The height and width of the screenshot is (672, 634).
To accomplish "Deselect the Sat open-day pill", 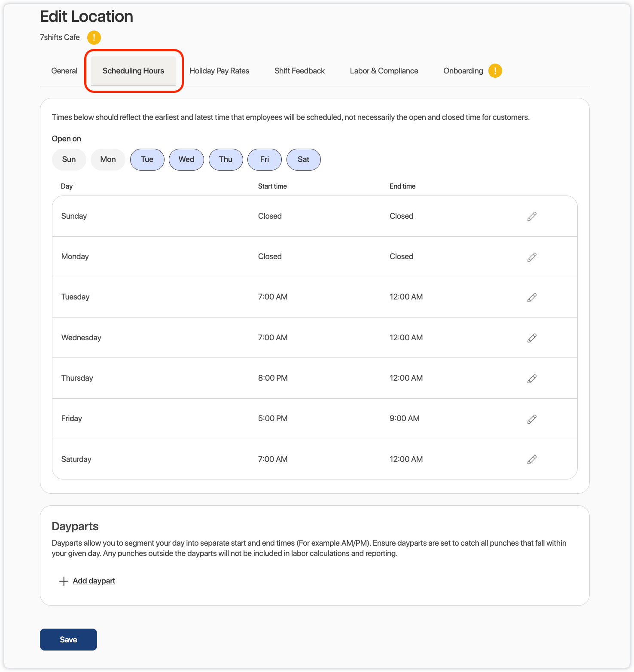I will (x=303, y=159).
